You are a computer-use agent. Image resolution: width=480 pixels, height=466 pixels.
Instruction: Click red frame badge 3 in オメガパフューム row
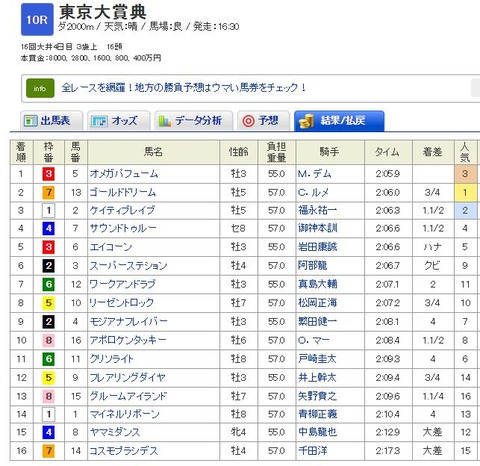(49, 174)
